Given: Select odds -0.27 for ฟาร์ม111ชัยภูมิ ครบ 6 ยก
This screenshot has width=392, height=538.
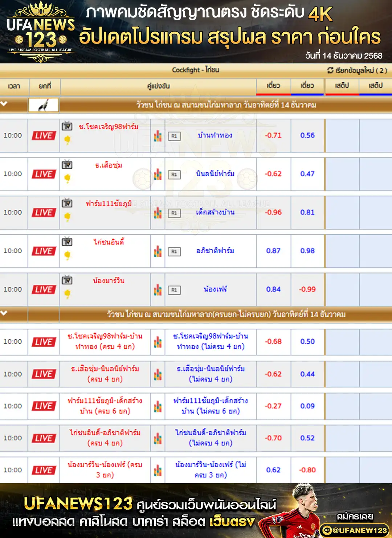Looking at the screenshot, I should pyautogui.click(x=273, y=406).
